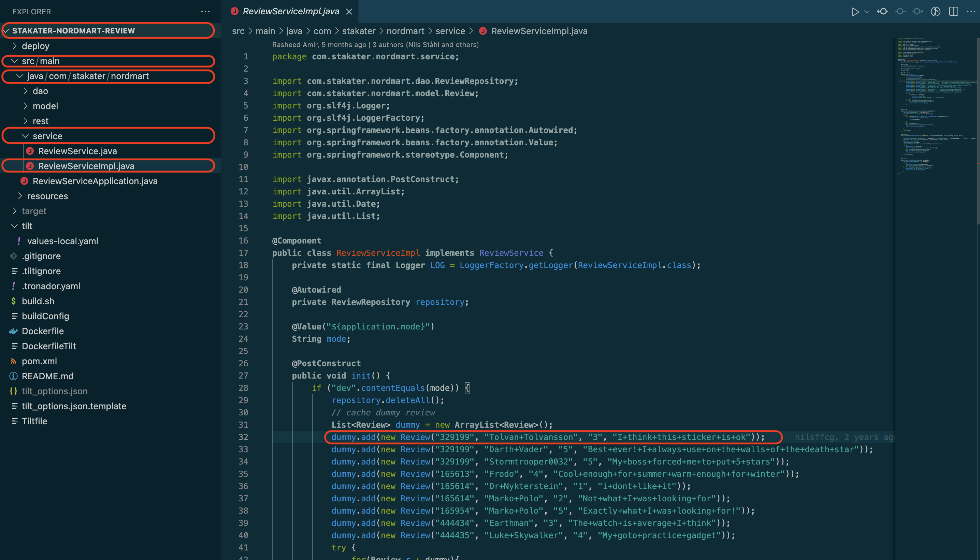Viewport: 980px width, 560px height.
Task: Open run options dropdown arrow
Action: (x=866, y=12)
